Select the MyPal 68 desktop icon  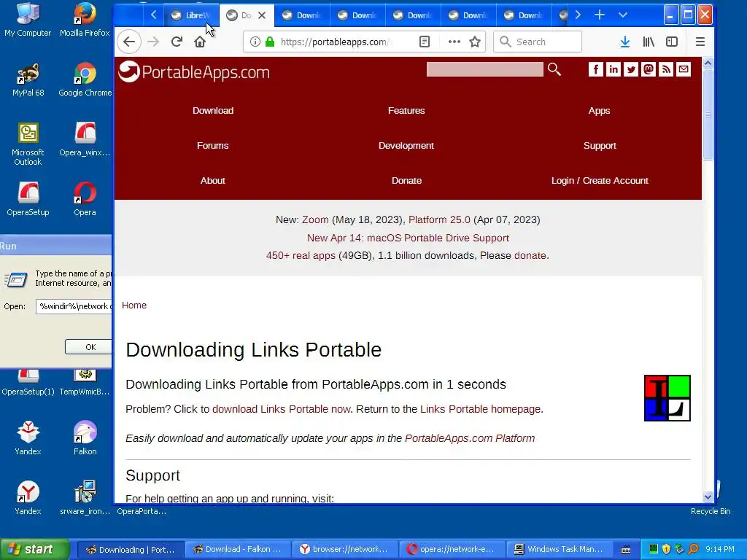point(28,79)
